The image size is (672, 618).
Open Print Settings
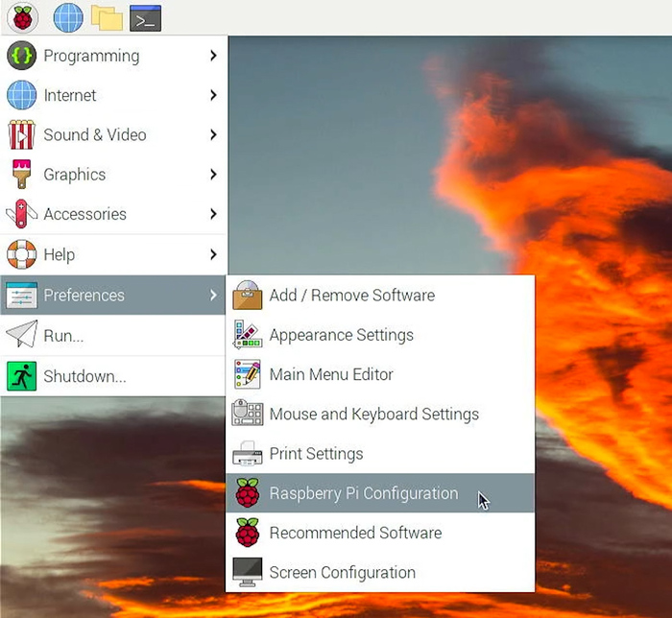[x=380, y=454]
